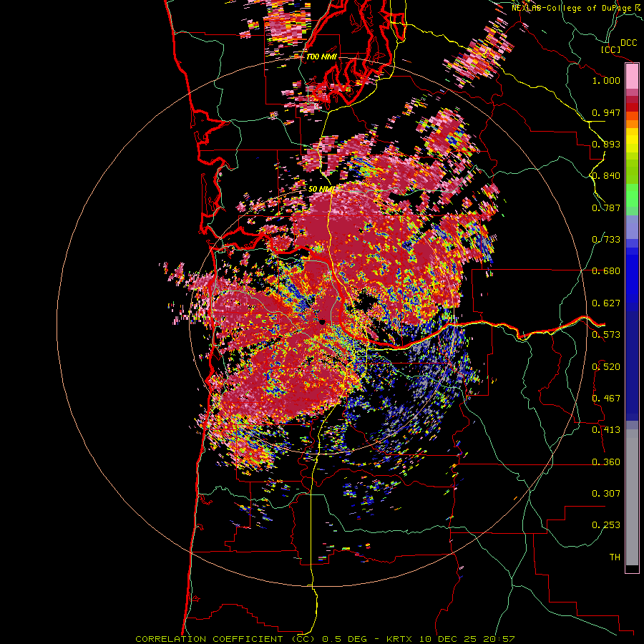Click the DCC product label
This screenshot has height=644, width=644.
point(628,42)
